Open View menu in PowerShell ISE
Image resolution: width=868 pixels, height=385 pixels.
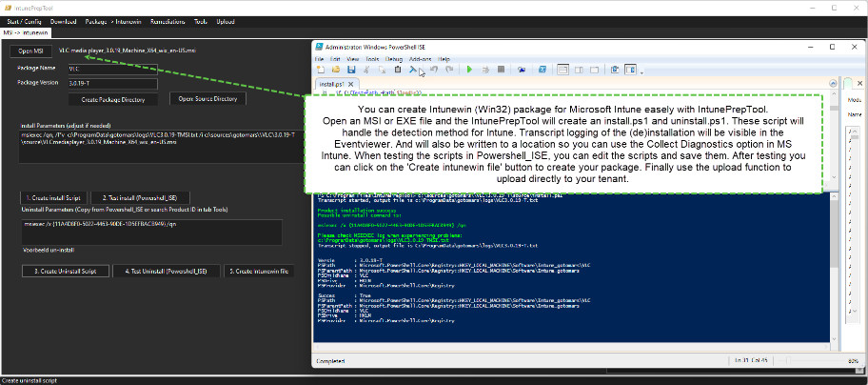[352, 59]
